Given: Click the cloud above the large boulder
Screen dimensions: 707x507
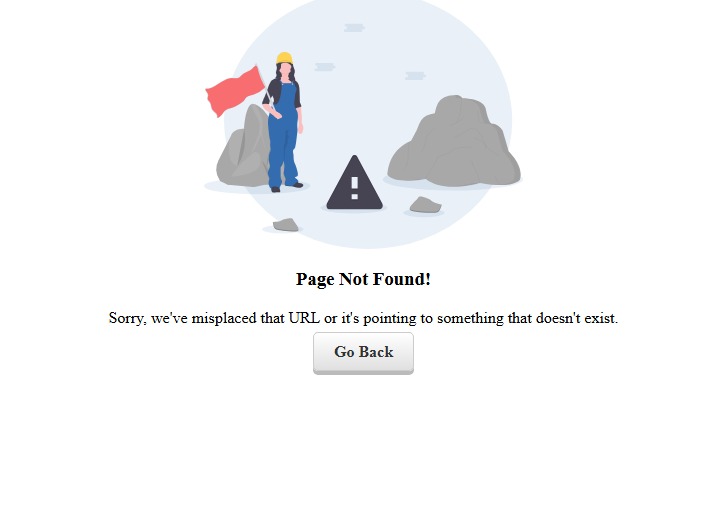Looking at the screenshot, I should click(x=415, y=75).
